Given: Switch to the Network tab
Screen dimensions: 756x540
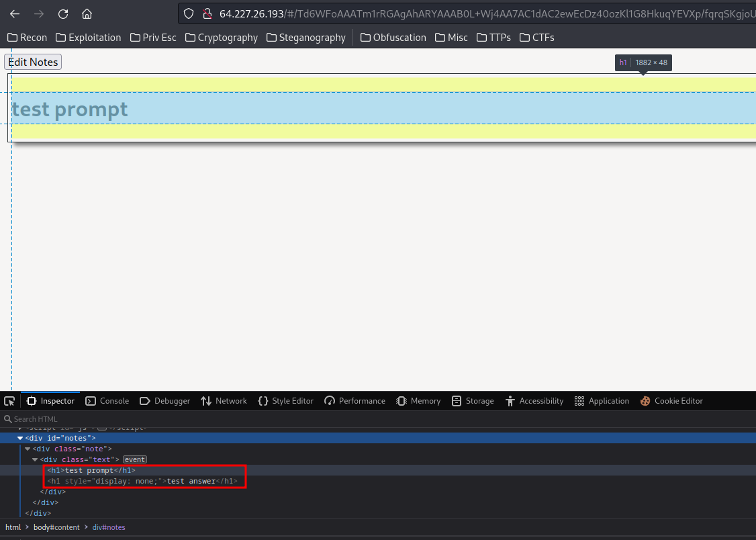Looking at the screenshot, I should [x=224, y=401].
